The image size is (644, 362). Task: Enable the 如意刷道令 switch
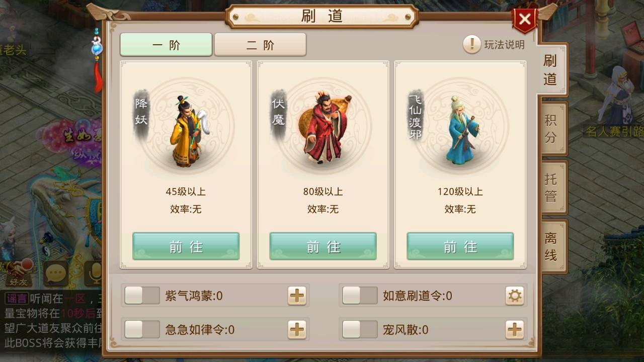point(360,296)
